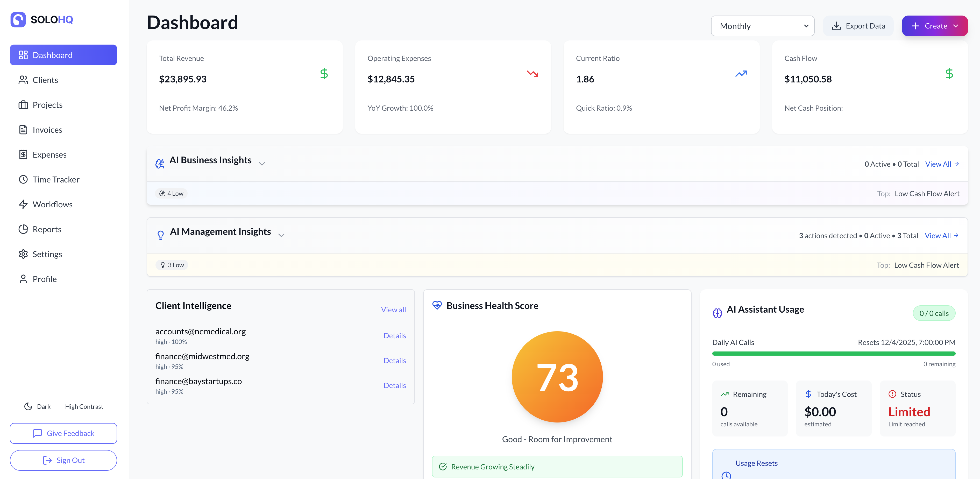Expand the AI Management Insights chevron
The width and height of the screenshot is (980, 479).
click(281, 235)
